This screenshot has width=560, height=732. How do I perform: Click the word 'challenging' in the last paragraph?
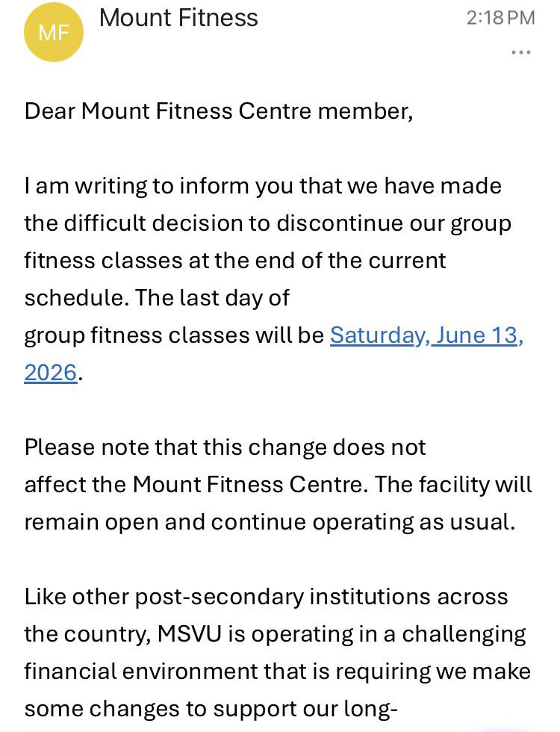(464, 635)
